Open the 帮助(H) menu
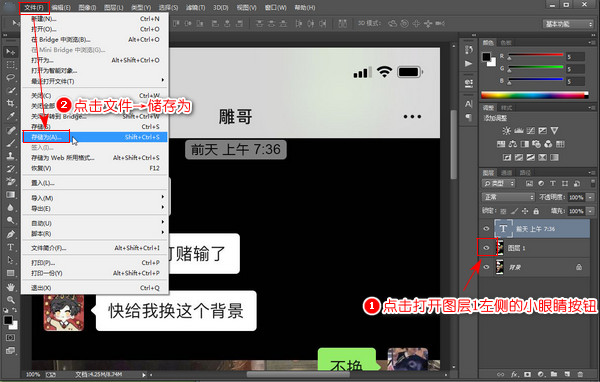Image resolution: width=600 pixels, height=382 pixels. click(x=305, y=7)
